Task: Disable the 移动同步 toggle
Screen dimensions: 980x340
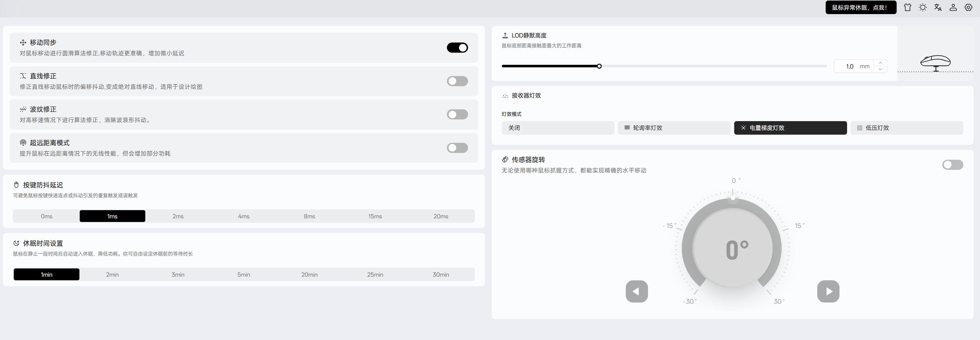Action: [x=457, y=48]
